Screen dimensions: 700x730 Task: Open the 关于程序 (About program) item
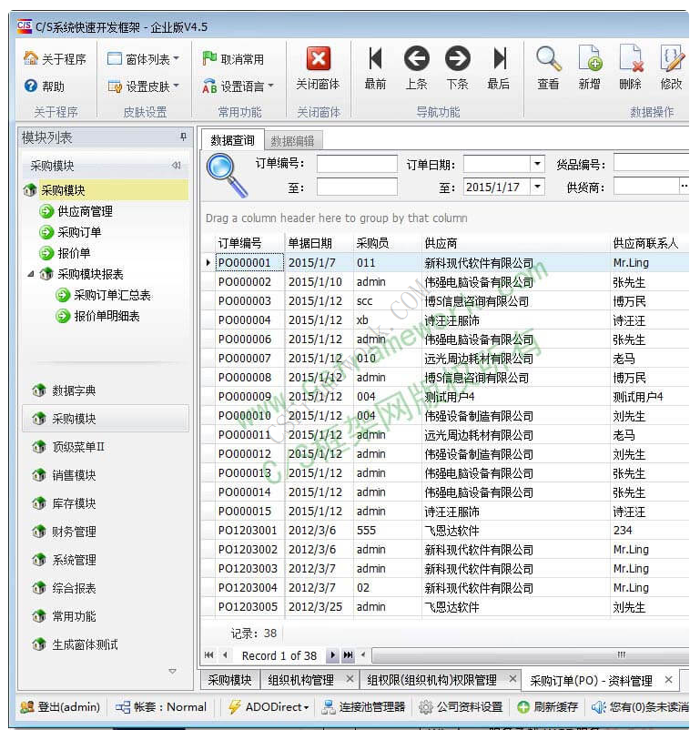pos(55,58)
